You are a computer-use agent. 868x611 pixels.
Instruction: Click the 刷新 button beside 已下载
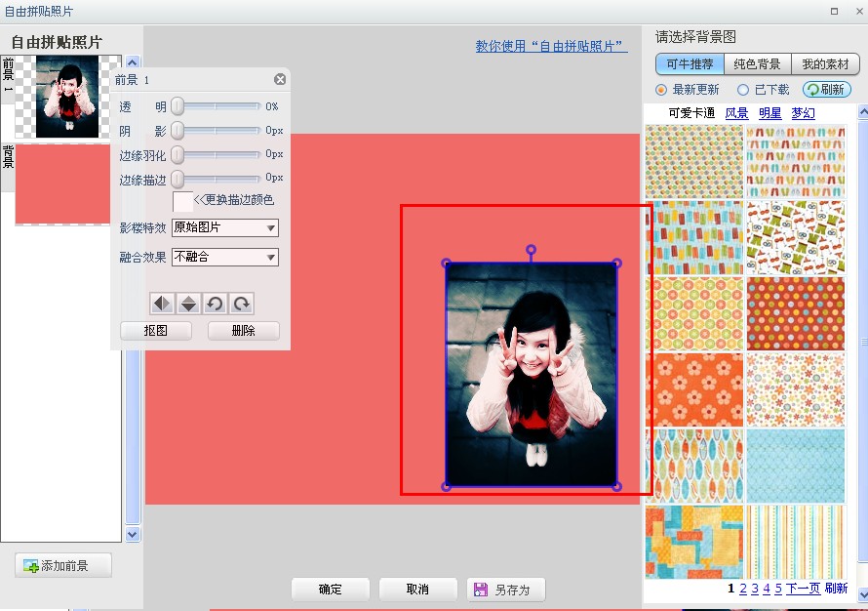click(x=827, y=90)
